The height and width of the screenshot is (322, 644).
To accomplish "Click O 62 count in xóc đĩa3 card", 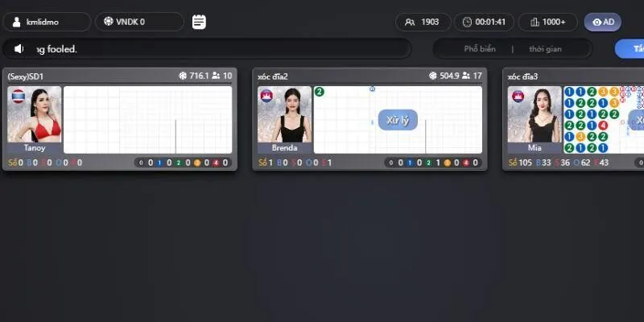I will (x=582, y=163).
